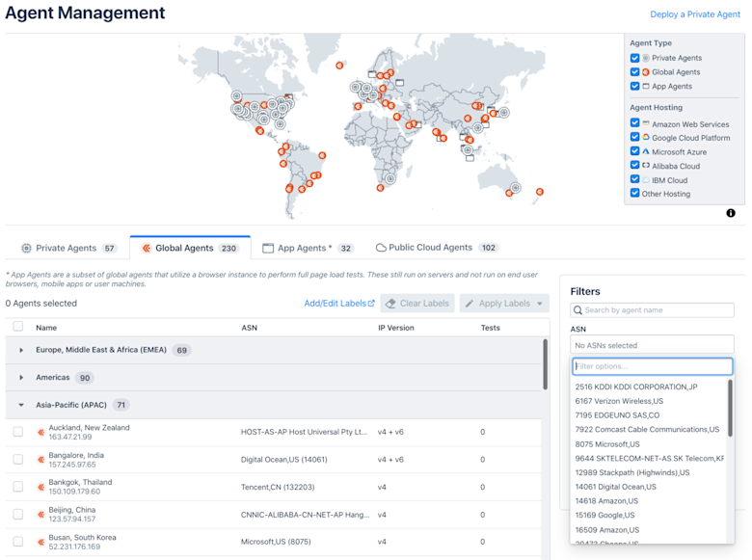Click the search magnifier icon in Filters

(577, 310)
